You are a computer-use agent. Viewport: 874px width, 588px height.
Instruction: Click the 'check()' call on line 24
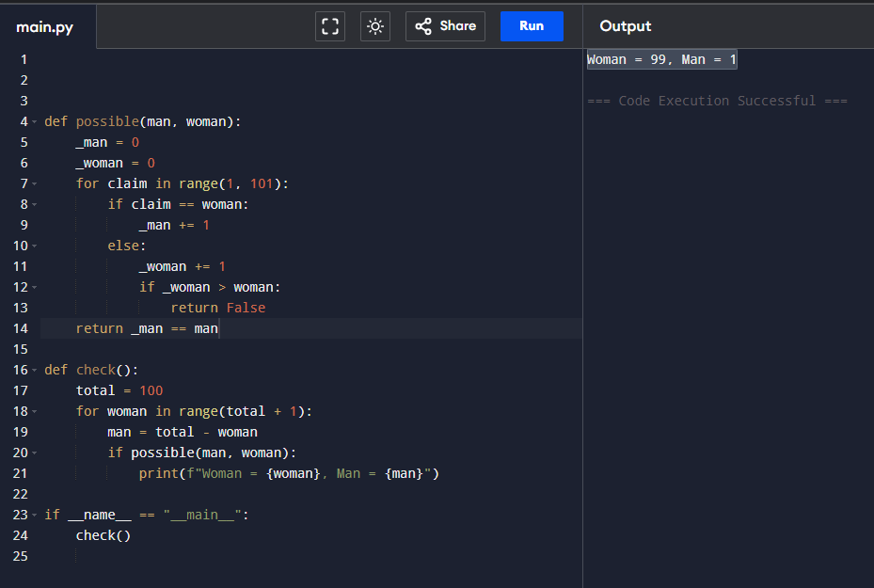point(103,535)
